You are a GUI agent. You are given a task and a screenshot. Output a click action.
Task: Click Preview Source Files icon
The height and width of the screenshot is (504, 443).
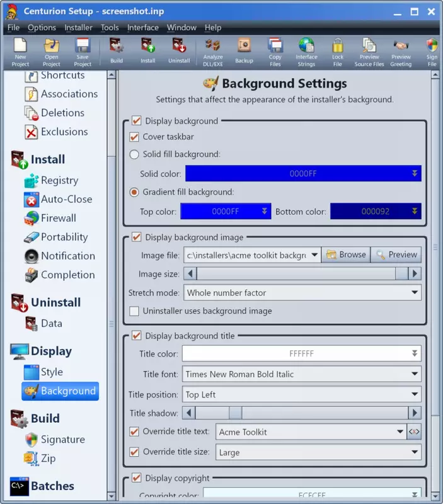pyautogui.click(x=369, y=52)
